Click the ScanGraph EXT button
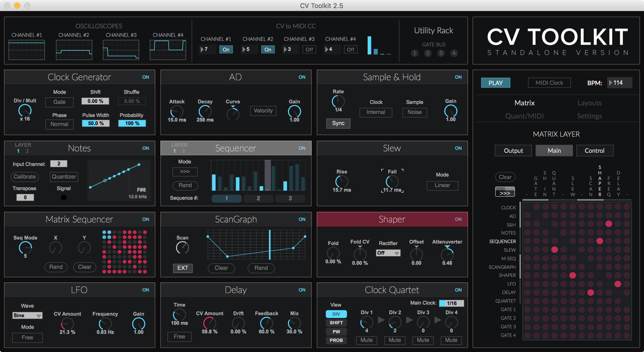The height and width of the screenshot is (352, 644). [x=182, y=268]
